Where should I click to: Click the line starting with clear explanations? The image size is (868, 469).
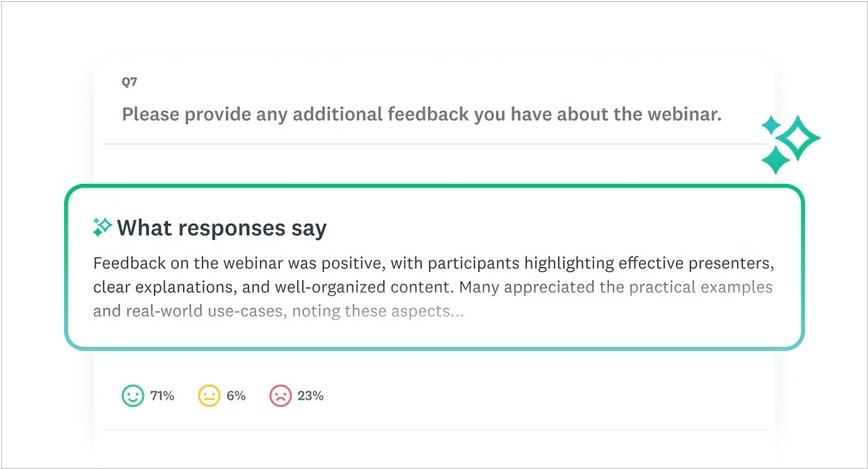pyautogui.click(x=432, y=288)
